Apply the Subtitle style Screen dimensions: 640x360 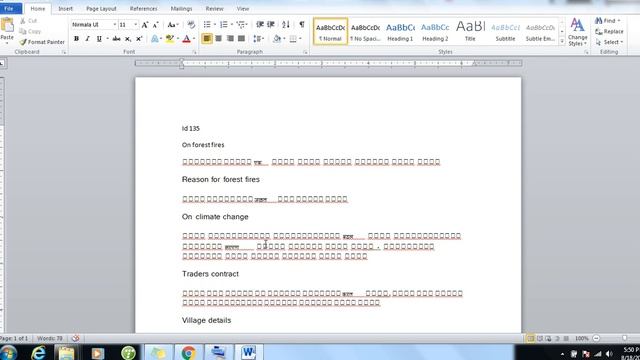click(505, 31)
